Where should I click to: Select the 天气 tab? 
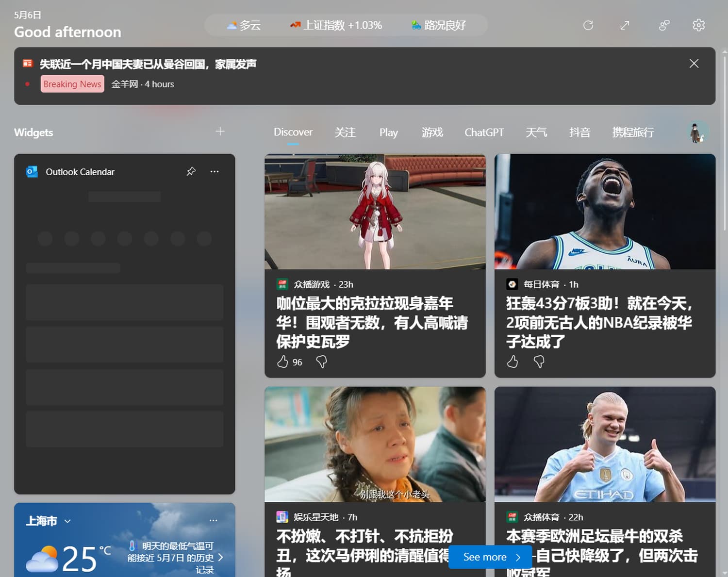(x=536, y=132)
